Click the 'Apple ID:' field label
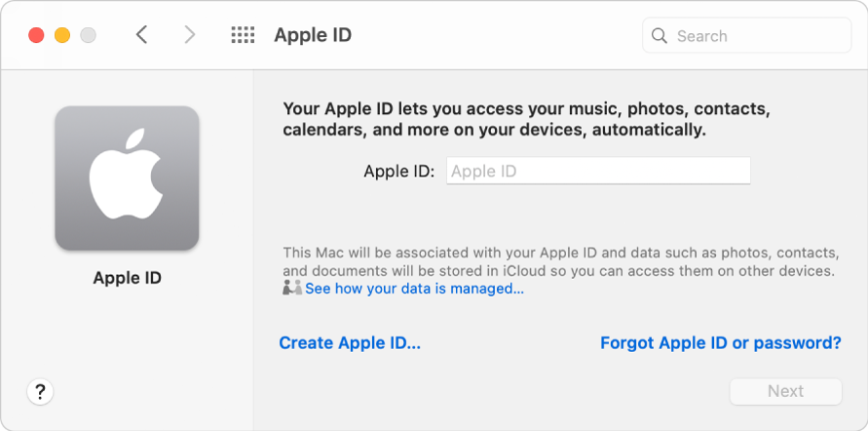The image size is (868, 431). tap(398, 171)
